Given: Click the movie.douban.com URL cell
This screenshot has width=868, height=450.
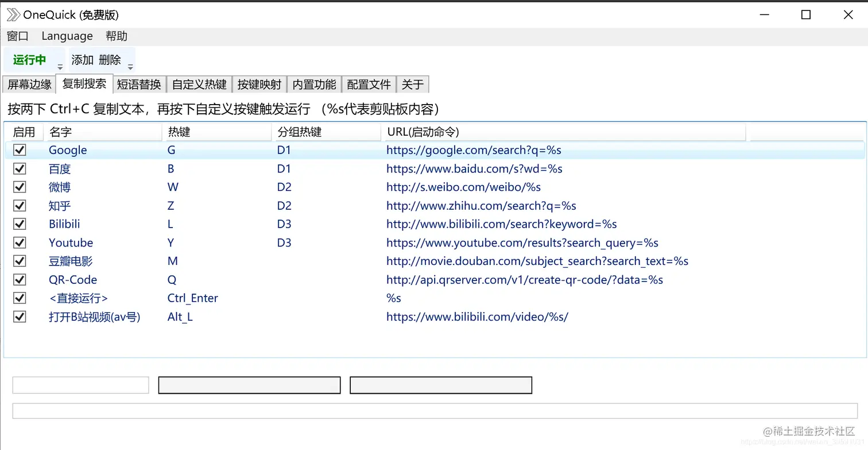Looking at the screenshot, I should click(537, 261).
